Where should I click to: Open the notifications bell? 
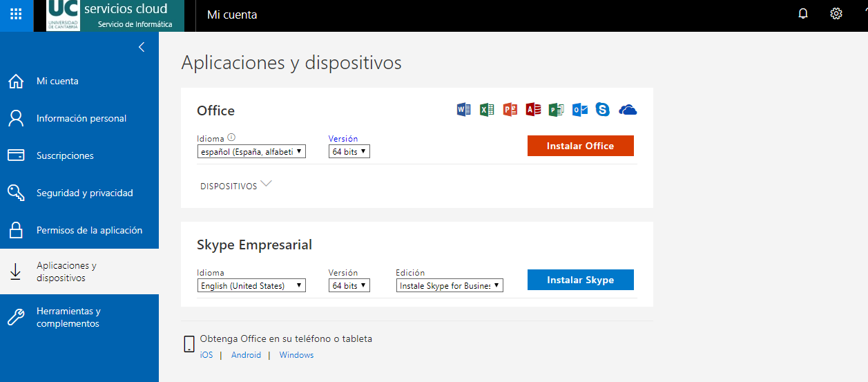pyautogui.click(x=803, y=14)
